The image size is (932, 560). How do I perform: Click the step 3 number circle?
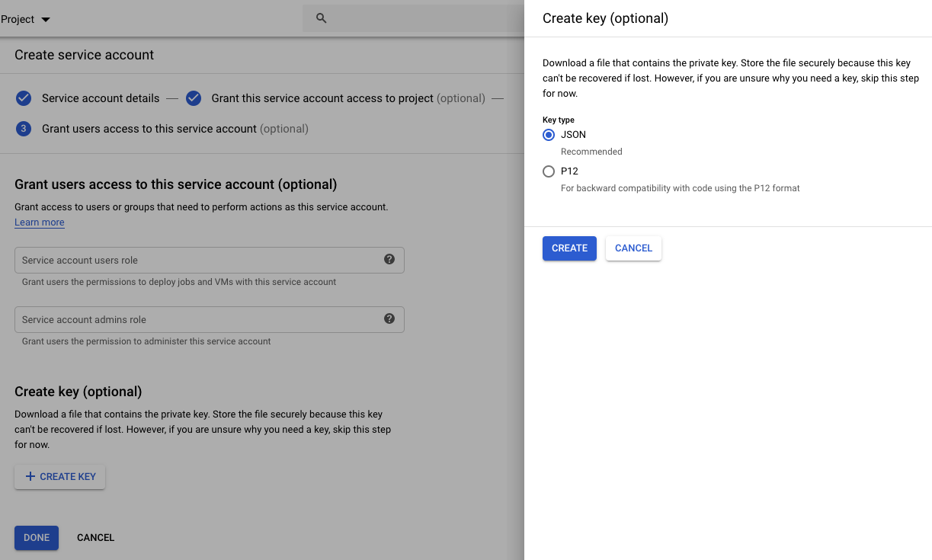[x=24, y=129]
